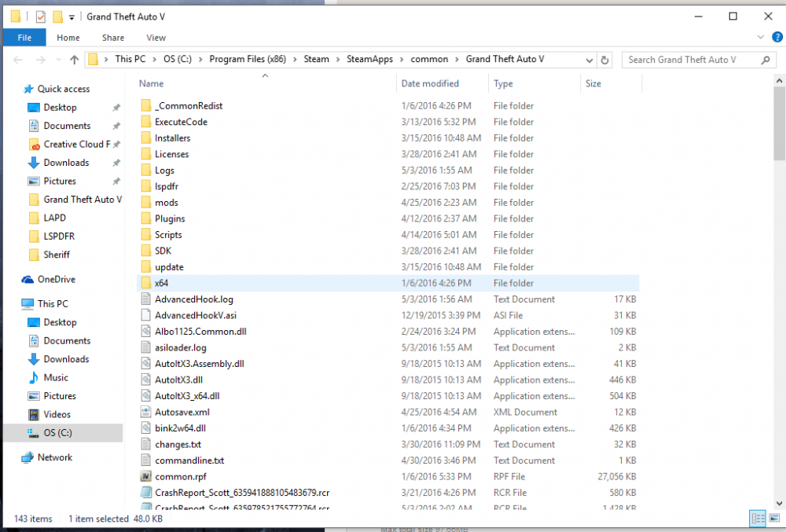Click 'This PC' in address breadcrumb
The height and width of the screenshot is (532, 786).
pos(130,59)
